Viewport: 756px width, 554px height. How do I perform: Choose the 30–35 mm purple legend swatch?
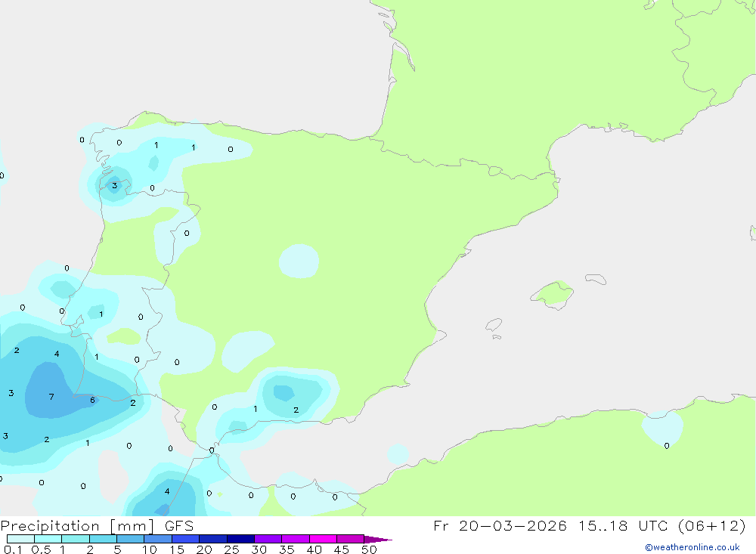tap(268, 539)
